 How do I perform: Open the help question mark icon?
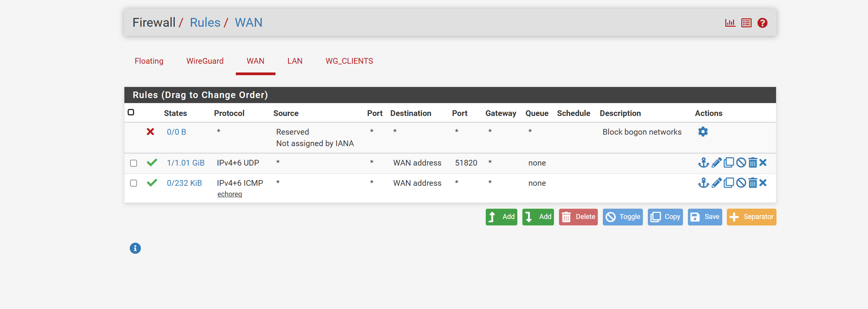762,23
